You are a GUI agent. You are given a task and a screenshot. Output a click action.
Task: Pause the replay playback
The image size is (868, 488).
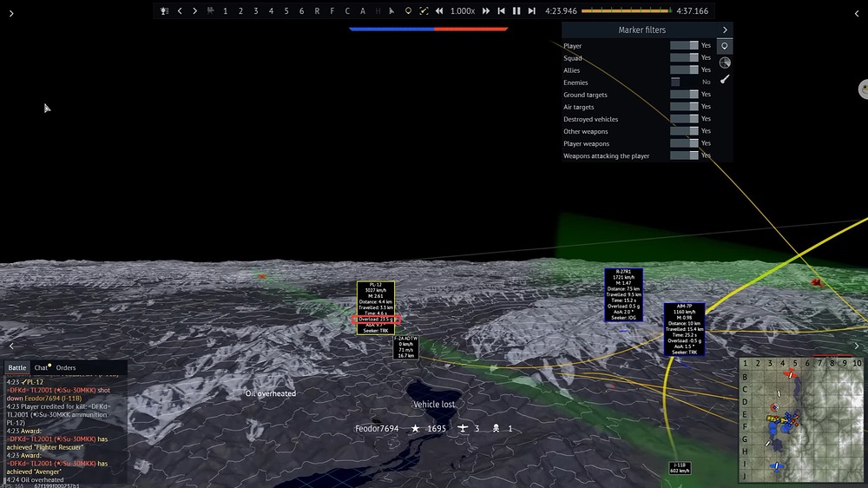click(x=516, y=11)
